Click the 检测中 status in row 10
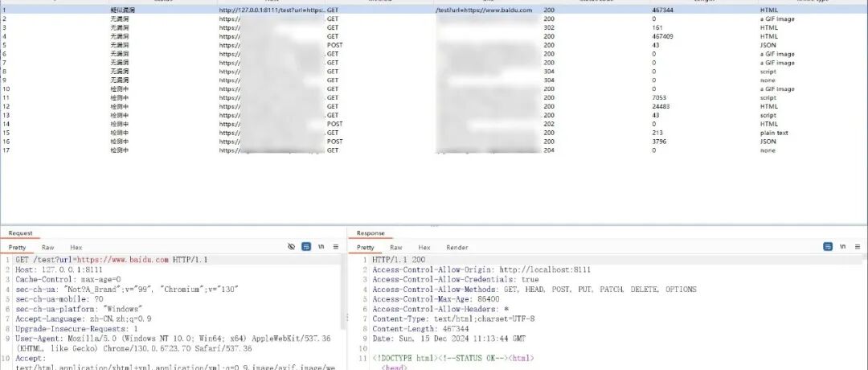Image resolution: width=868 pixels, height=370 pixels. tap(119, 89)
